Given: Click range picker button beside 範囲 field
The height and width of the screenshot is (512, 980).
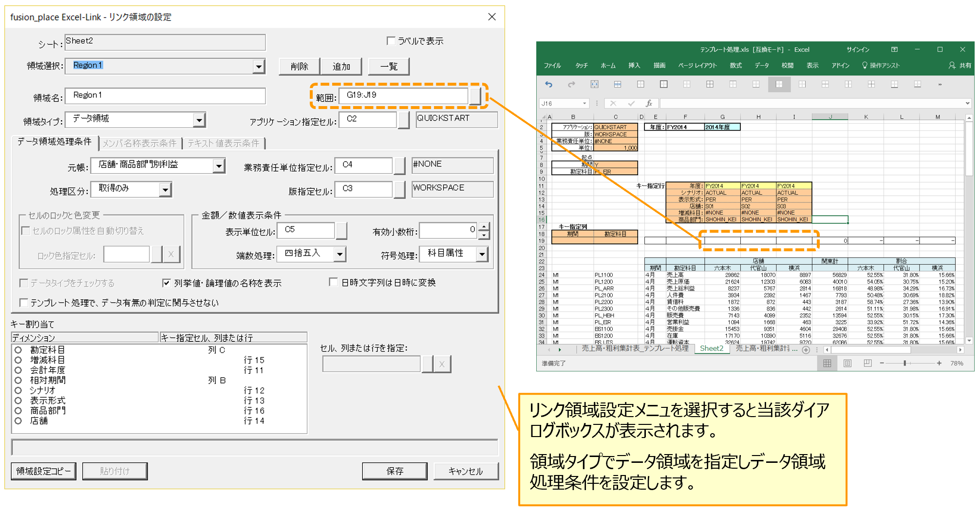Looking at the screenshot, I should pyautogui.click(x=475, y=96).
